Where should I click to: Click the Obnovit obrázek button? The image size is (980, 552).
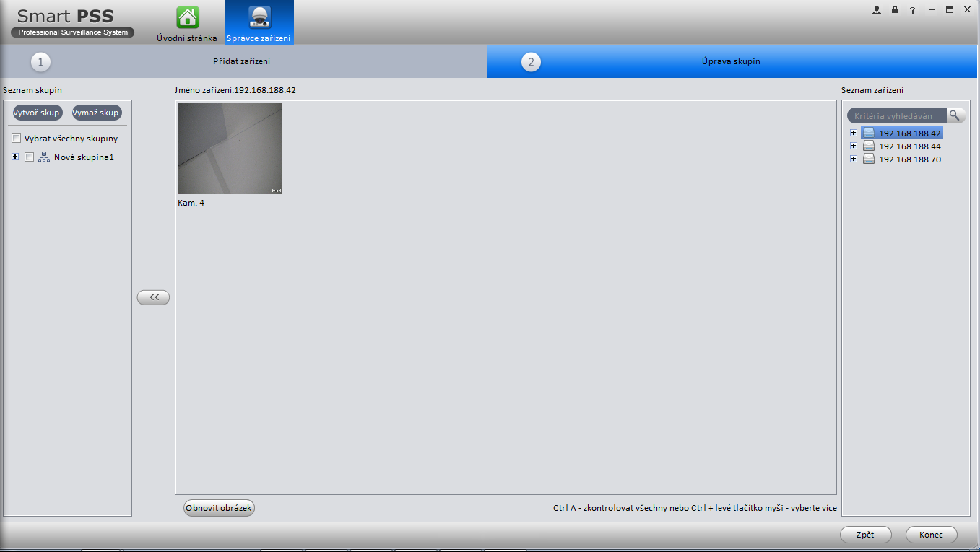pyautogui.click(x=219, y=508)
